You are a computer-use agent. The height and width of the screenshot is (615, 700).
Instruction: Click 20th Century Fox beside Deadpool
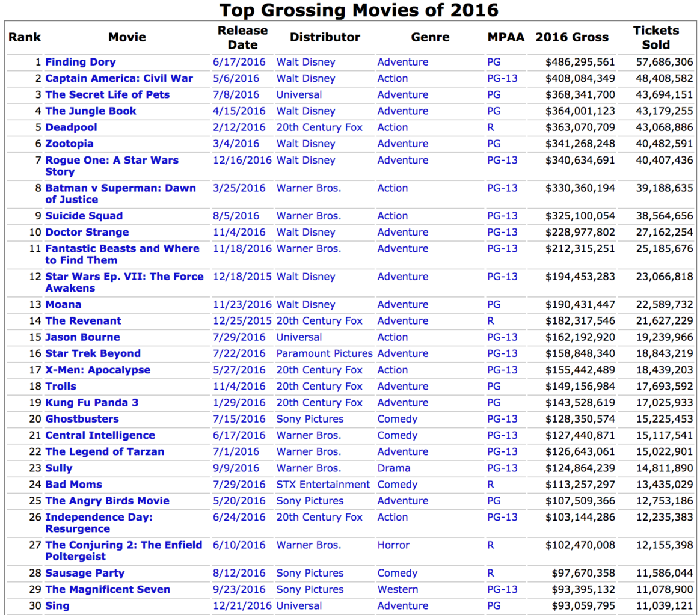point(319,127)
